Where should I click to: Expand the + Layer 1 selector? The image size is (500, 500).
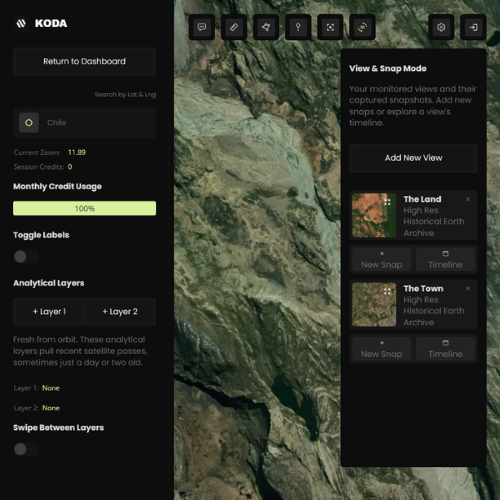(49, 312)
